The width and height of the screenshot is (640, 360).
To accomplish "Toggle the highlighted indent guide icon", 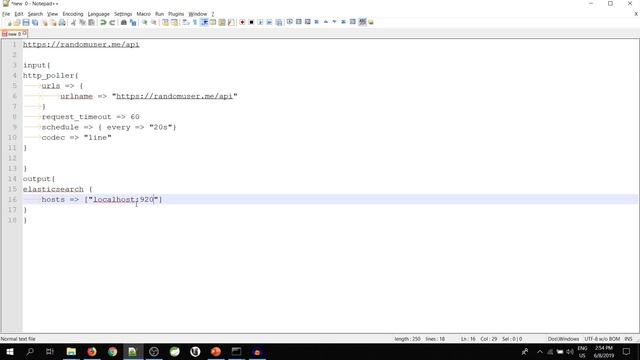I will coord(204,22).
